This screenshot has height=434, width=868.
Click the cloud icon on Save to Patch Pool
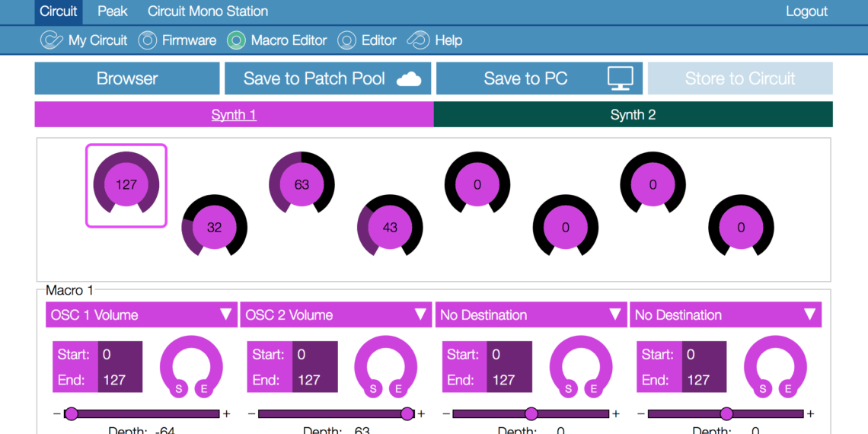point(409,79)
